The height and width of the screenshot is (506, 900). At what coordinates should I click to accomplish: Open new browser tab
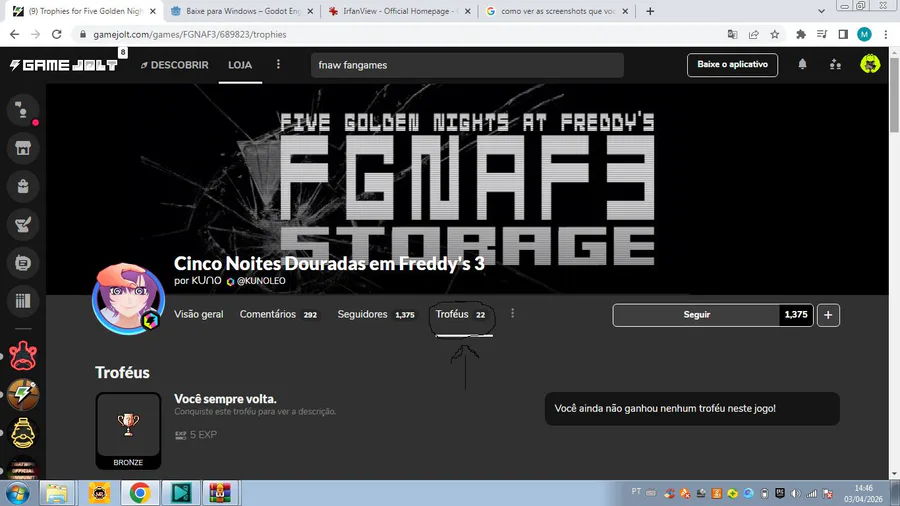650,11
